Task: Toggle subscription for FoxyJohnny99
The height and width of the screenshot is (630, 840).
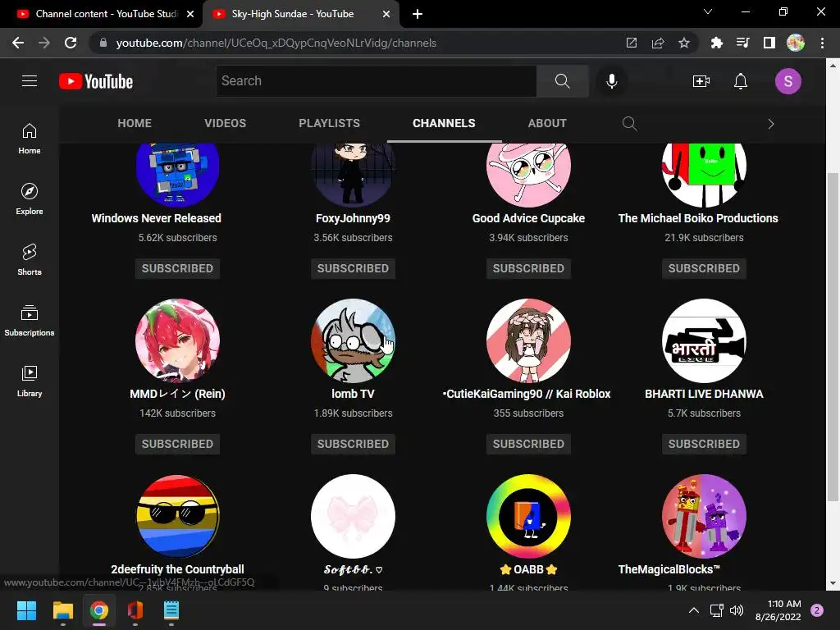Action: point(353,268)
